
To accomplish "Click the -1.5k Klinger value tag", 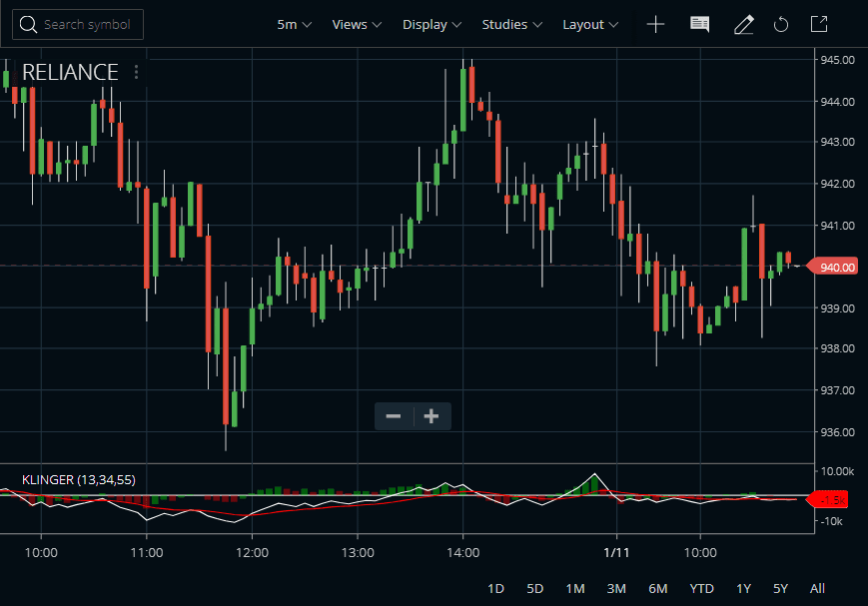I will (828, 500).
